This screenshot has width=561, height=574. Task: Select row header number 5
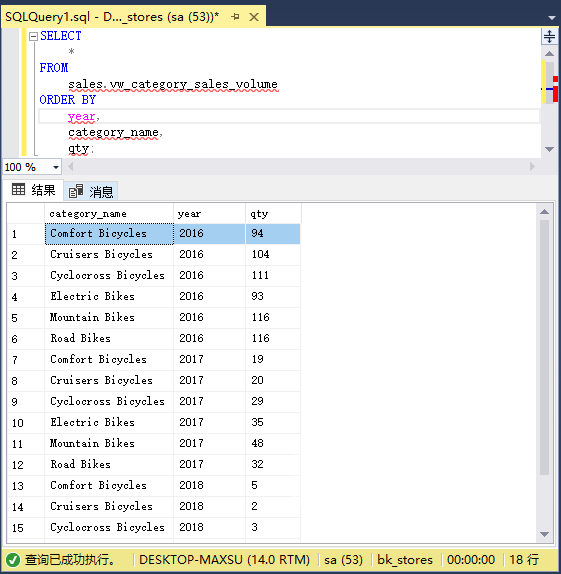(x=26, y=317)
